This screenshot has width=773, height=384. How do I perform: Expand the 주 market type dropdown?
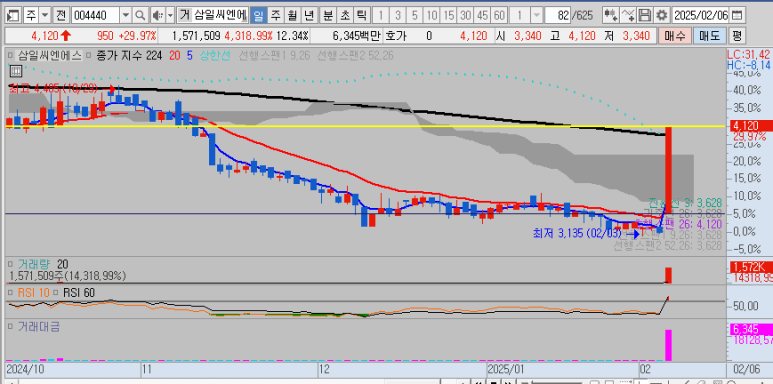(45, 15)
